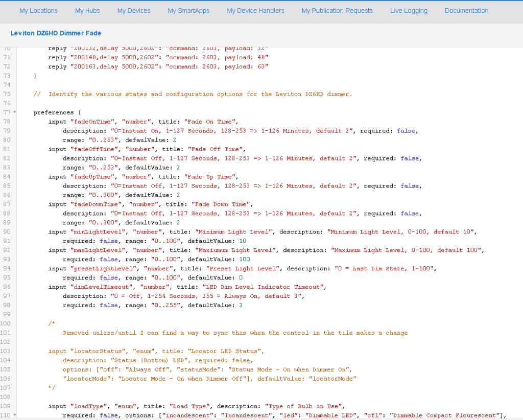
Task: Click the closing brace on line 73
Action: click(35, 76)
